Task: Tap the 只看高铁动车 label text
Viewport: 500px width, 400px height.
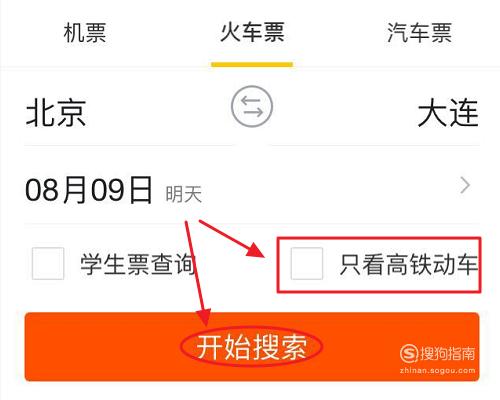Action: (409, 264)
